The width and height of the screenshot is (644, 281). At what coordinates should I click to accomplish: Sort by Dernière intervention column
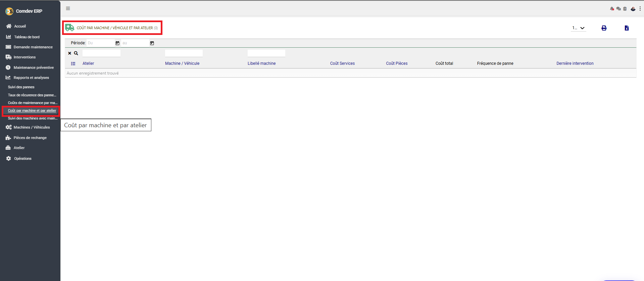click(x=575, y=63)
